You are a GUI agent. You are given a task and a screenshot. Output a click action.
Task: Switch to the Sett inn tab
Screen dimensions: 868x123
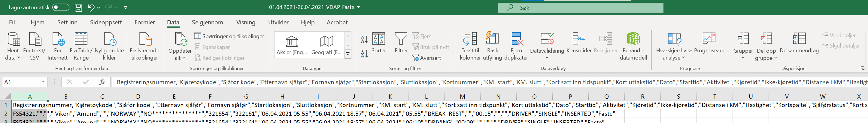(67, 22)
